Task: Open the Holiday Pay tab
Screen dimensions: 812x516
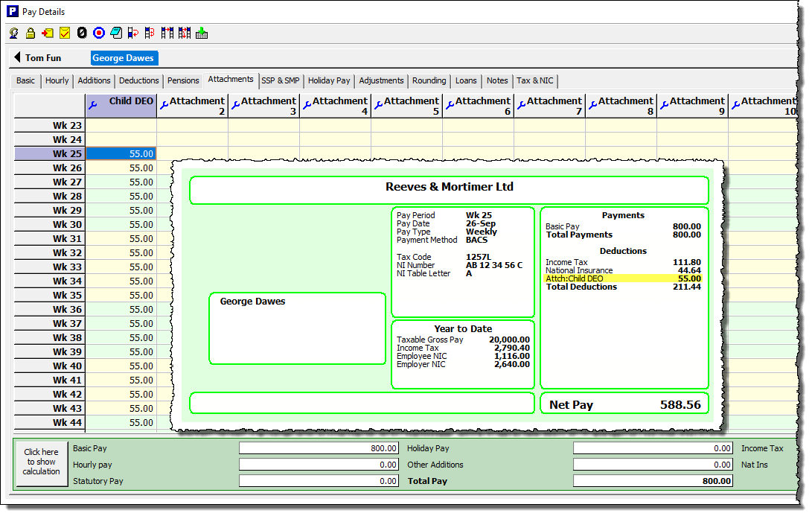Action: 330,81
